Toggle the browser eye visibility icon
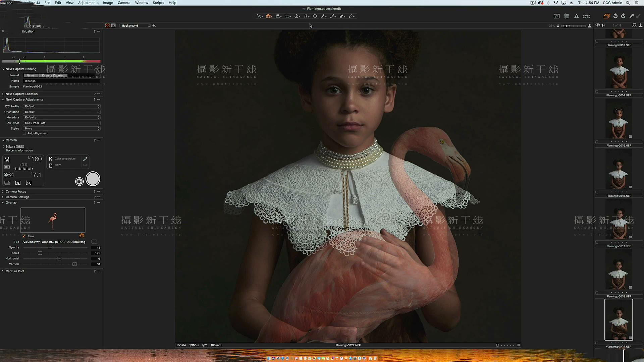The image size is (644, 362). pos(597,25)
